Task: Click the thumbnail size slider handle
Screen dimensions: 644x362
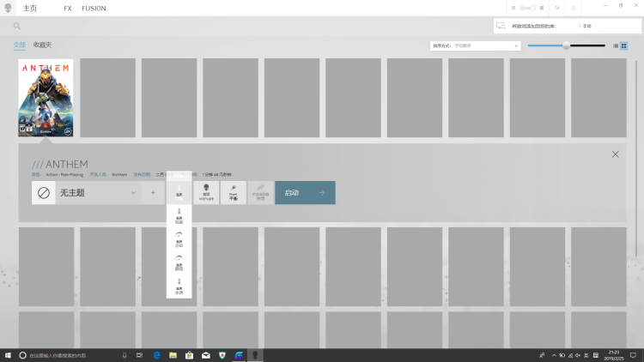Action: point(567,45)
